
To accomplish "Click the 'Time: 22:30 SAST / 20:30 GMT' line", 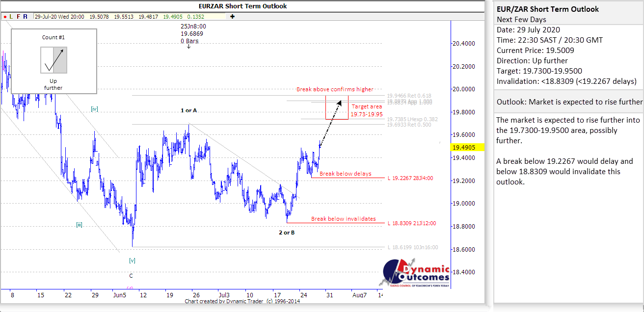I will click(x=550, y=40).
